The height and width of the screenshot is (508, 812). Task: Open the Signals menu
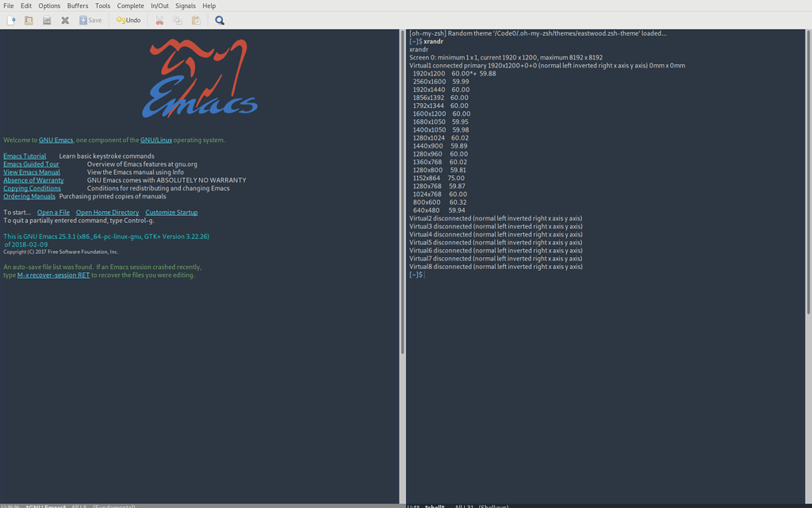pos(185,6)
